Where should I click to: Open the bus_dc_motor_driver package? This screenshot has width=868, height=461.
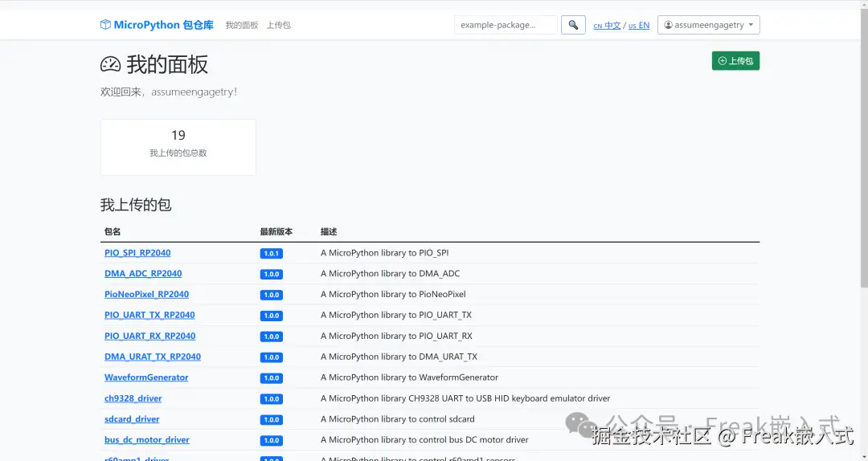(147, 440)
